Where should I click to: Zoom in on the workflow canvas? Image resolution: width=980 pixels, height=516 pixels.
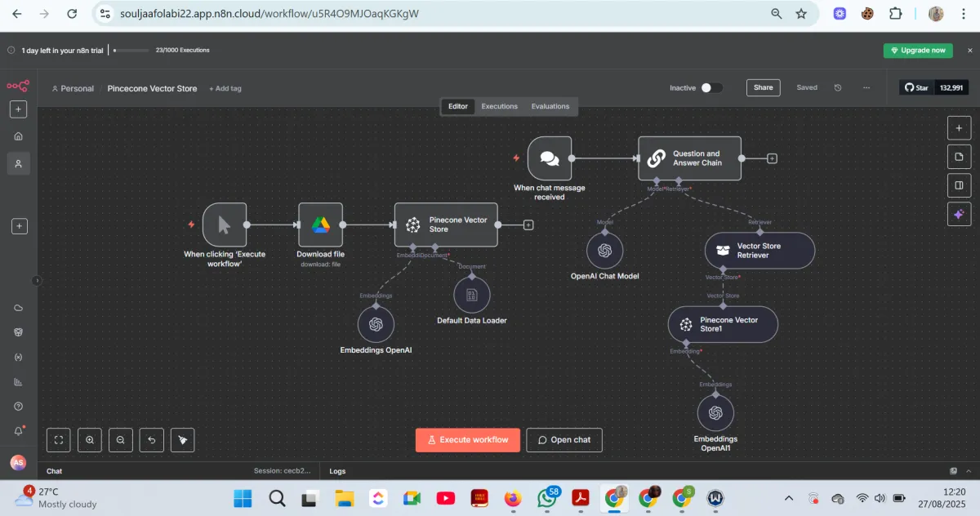[x=90, y=440]
